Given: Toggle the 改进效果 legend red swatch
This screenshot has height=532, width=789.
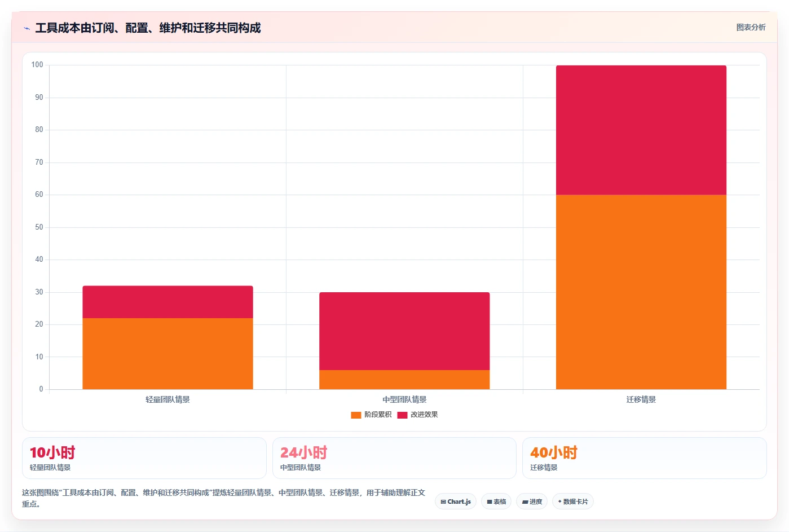Looking at the screenshot, I should click(x=402, y=415).
